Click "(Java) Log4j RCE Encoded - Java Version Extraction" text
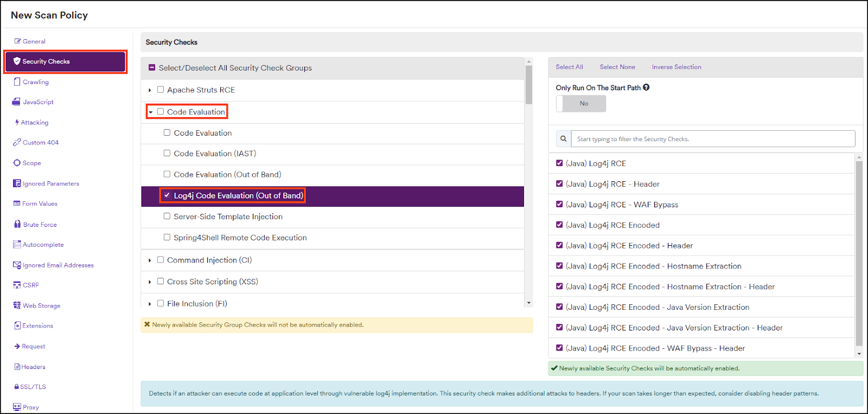This screenshot has width=868, height=414. tap(658, 307)
